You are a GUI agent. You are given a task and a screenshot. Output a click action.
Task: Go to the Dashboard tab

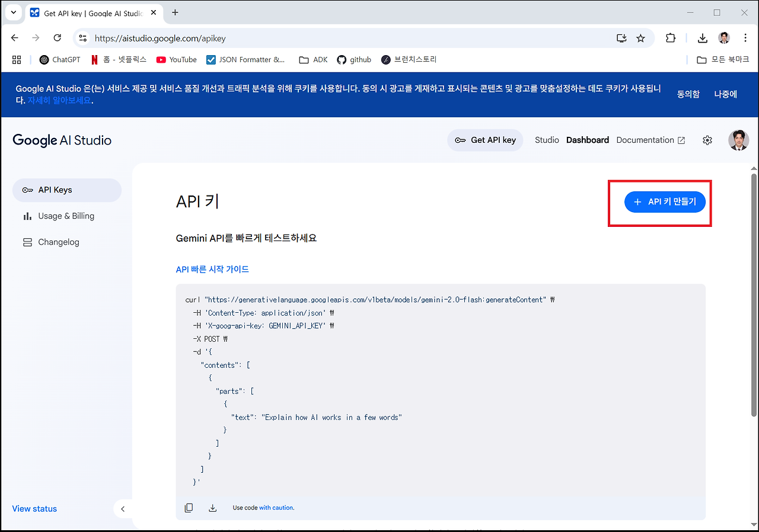point(588,140)
